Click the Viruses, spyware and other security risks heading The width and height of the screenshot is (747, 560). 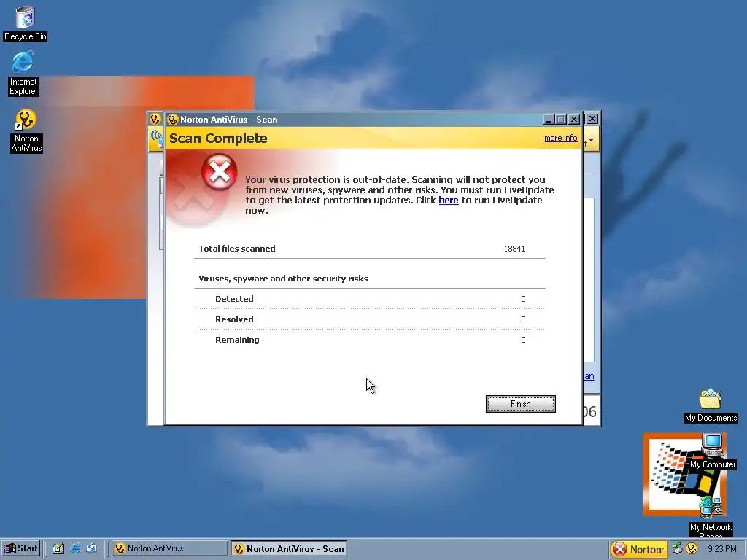point(283,279)
